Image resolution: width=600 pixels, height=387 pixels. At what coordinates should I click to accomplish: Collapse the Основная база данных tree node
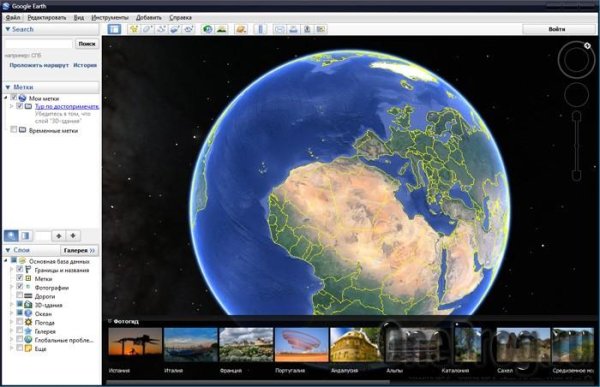tap(6, 261)
